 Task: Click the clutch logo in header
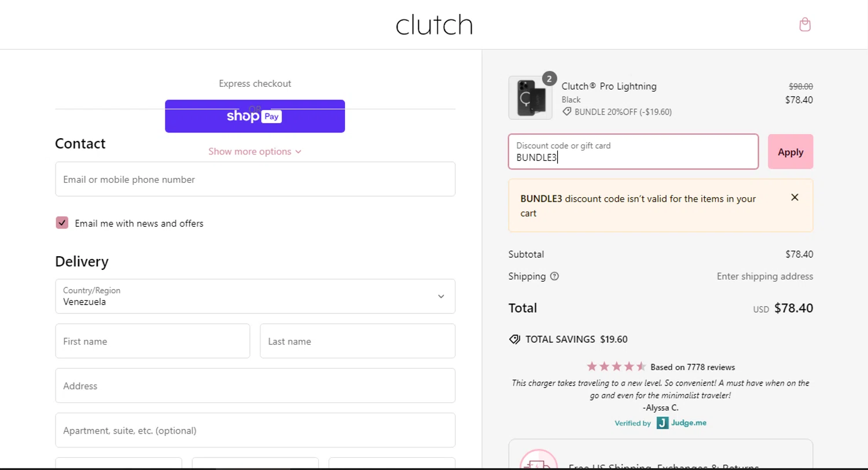434,24
